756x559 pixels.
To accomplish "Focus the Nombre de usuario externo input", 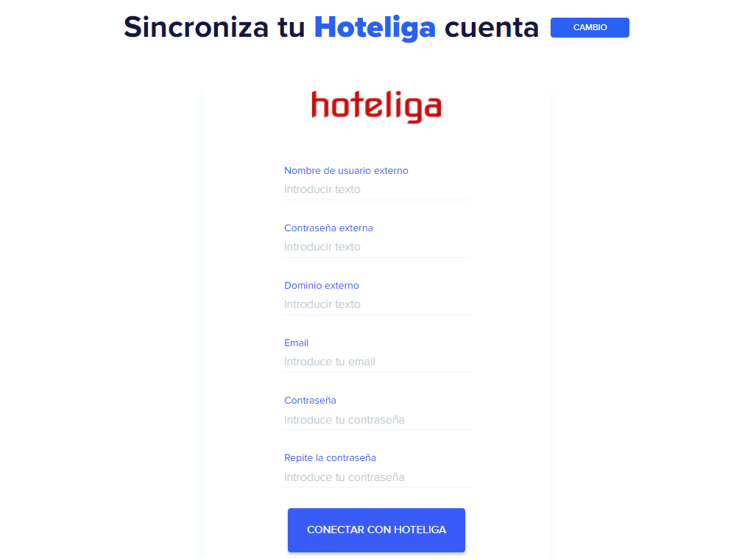I will pos(377,189).
